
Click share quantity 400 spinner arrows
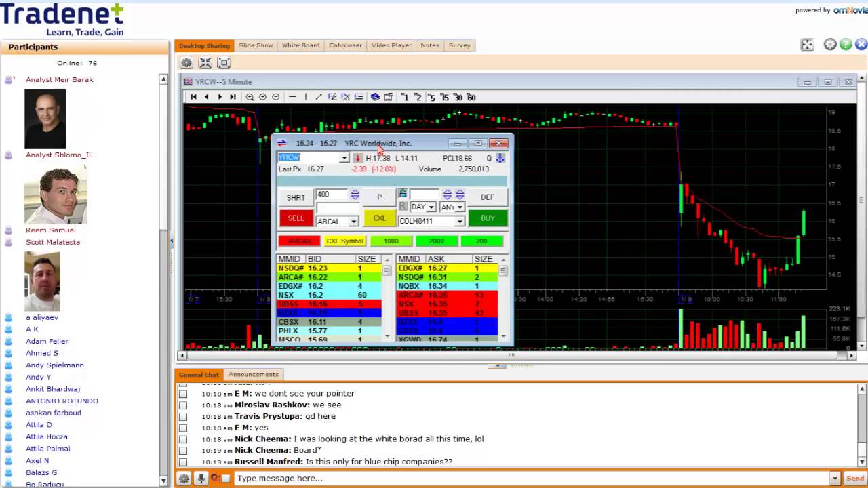coord(355,195)
